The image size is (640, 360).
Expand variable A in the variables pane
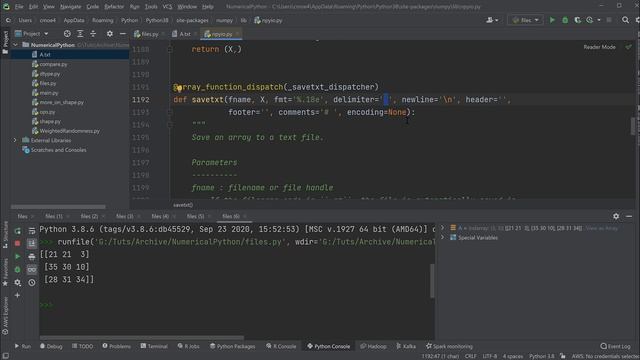[442, 228]
